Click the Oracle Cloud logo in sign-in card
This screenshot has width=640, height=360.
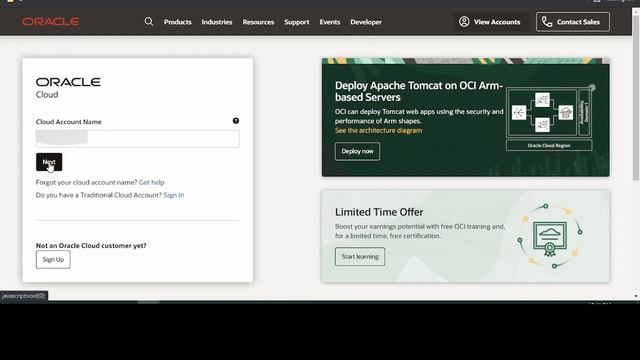[x=68, y=88]
